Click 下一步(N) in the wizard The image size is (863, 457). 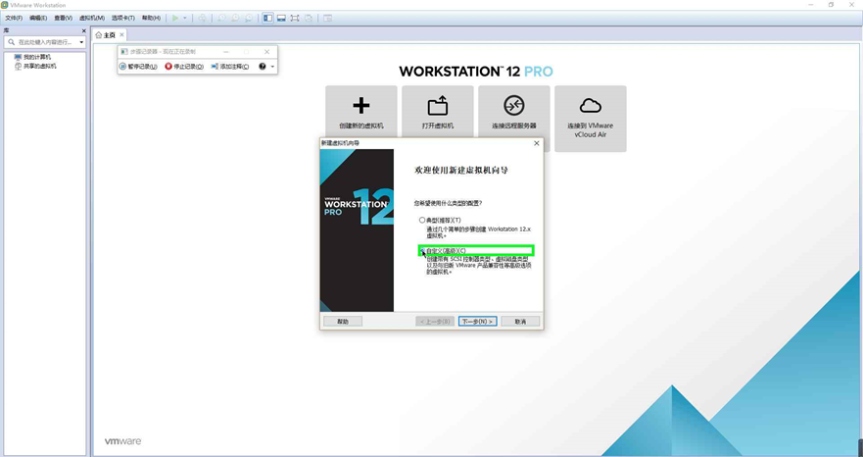tap(478, 321)
